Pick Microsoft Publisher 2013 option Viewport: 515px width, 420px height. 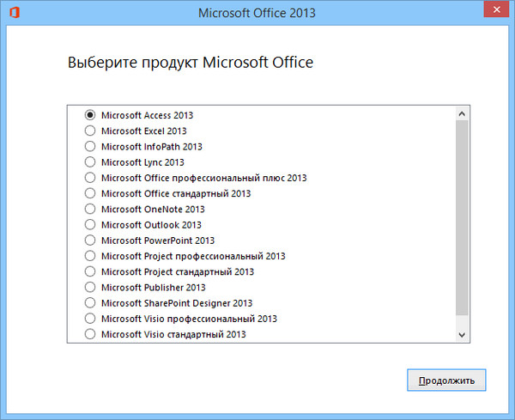(90, 288)
